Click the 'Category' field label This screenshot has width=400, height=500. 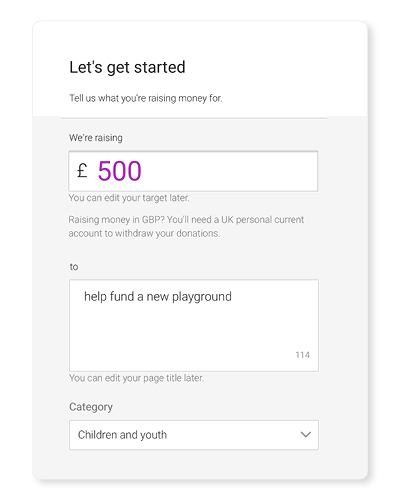(91, 407)
